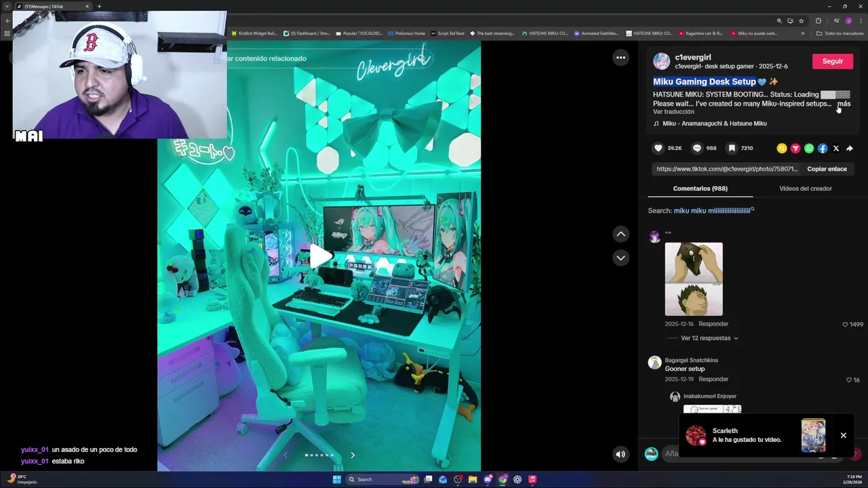Open the tab search dropdown in the top-left corner

pyautogui.click(x=7, y=6)
